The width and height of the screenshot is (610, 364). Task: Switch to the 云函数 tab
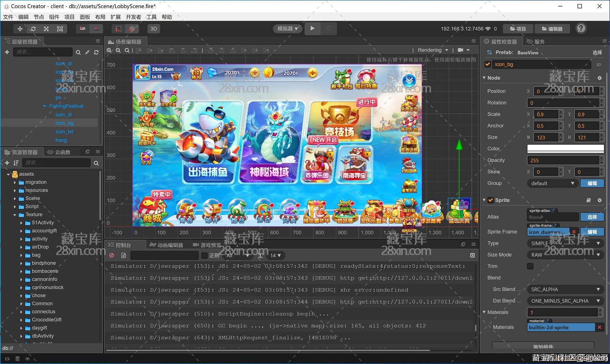[x=59, y=152]
